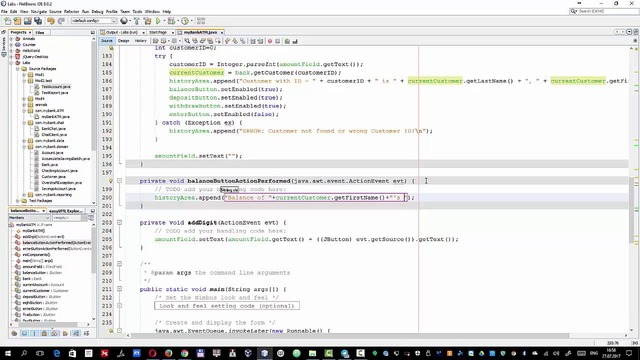This screenshot has width=640, height=360.
Task: Toggle Show Static Members filter in Navigator
Action: click(x=34, y=333)
